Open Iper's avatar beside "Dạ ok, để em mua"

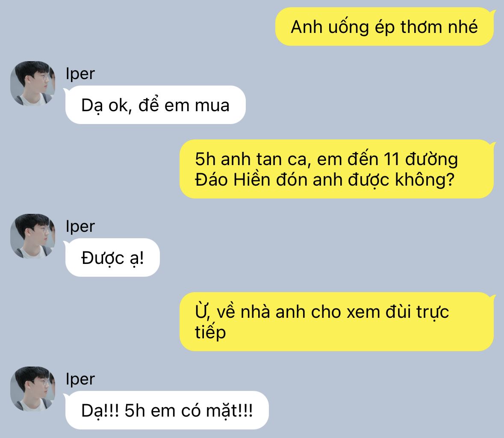pyautogui.click(x=32, y=83)
